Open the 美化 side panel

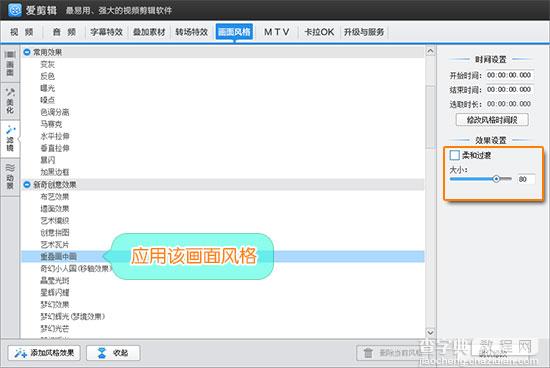(x=10, y=101)
